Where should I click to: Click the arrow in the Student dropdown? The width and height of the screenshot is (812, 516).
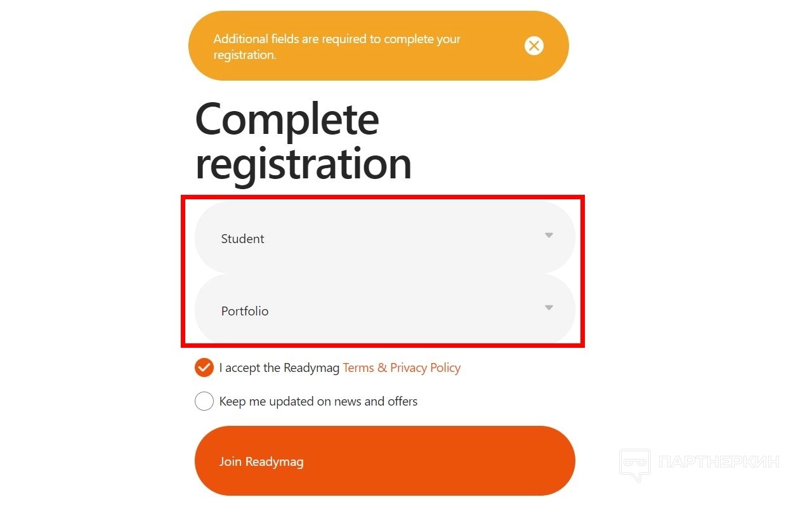549,235
